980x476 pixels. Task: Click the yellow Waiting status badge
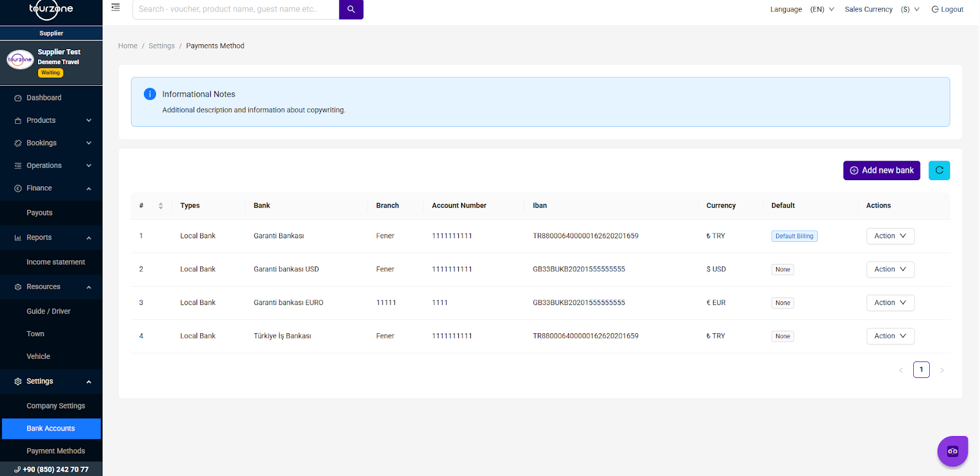click(51, 73)
